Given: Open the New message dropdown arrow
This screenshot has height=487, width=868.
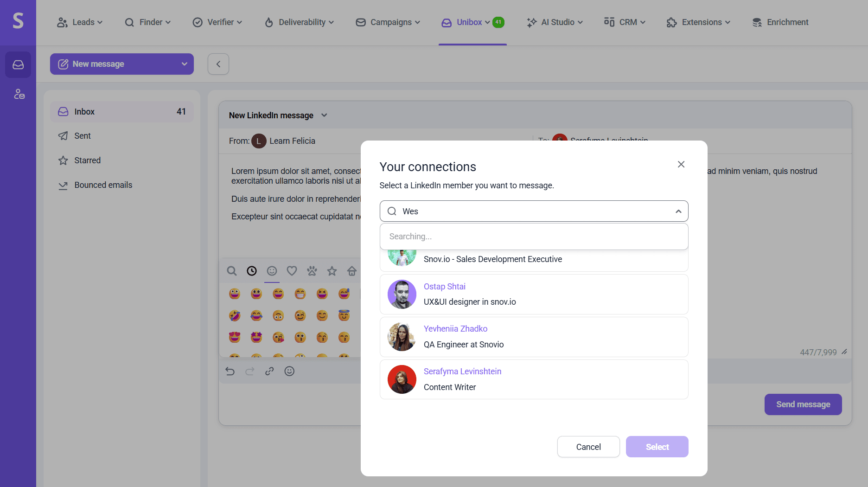Looking at the screenshot, I should point(184,64).
